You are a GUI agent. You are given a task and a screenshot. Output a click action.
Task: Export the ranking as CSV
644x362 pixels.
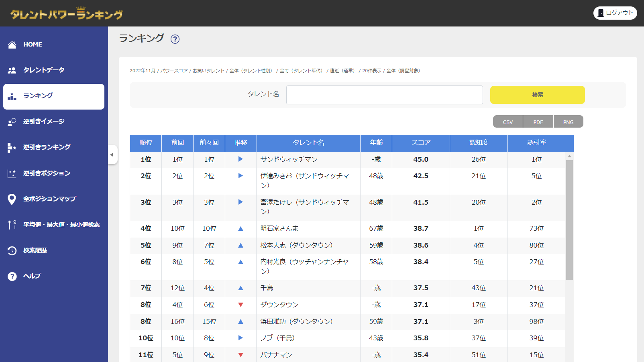[x=508, y=122]
